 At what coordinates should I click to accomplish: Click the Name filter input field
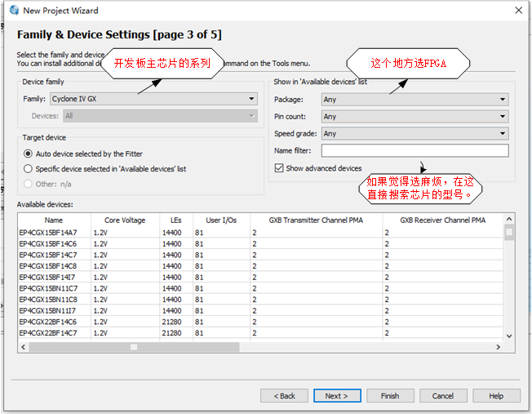(415, 150)
